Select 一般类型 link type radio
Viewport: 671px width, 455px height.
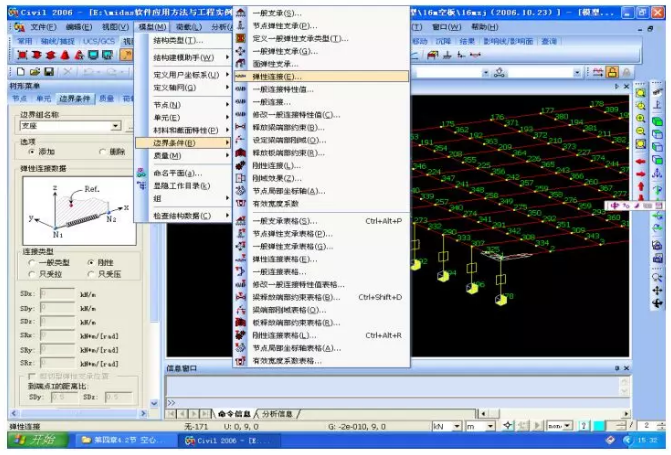[x=32, y=262]
